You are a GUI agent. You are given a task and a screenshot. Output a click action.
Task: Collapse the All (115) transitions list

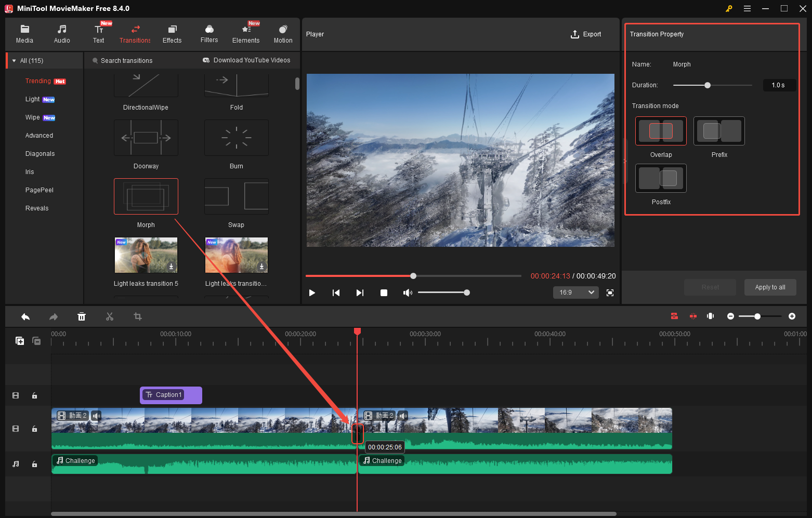tap(14, 60)
